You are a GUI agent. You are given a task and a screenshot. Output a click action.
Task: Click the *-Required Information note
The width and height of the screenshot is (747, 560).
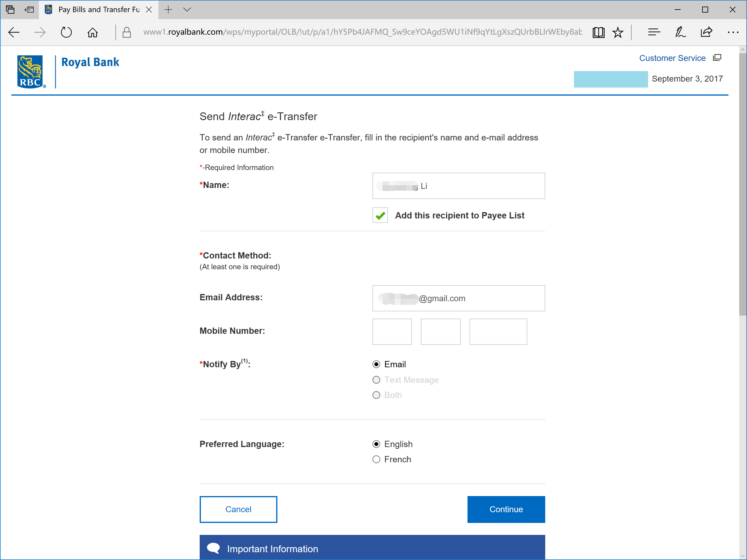click(x=236, y=167)
